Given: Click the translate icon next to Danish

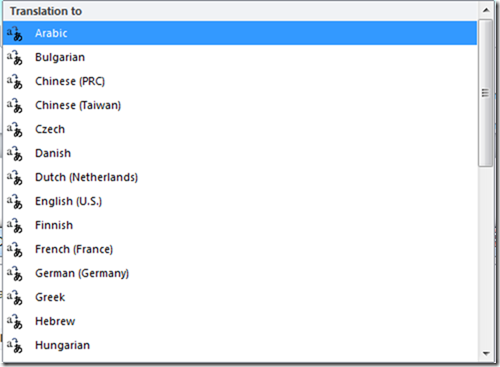Looking at the screenshot, I should [15, 154].
